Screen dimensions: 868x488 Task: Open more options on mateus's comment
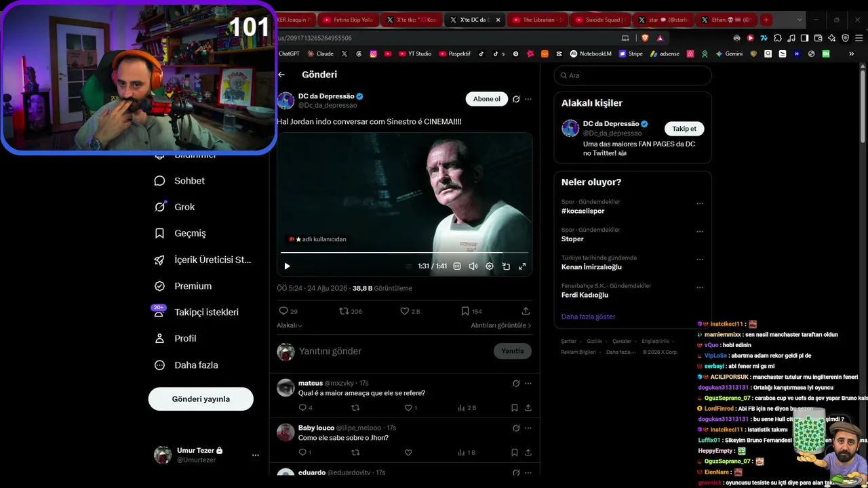coord(528,383)
